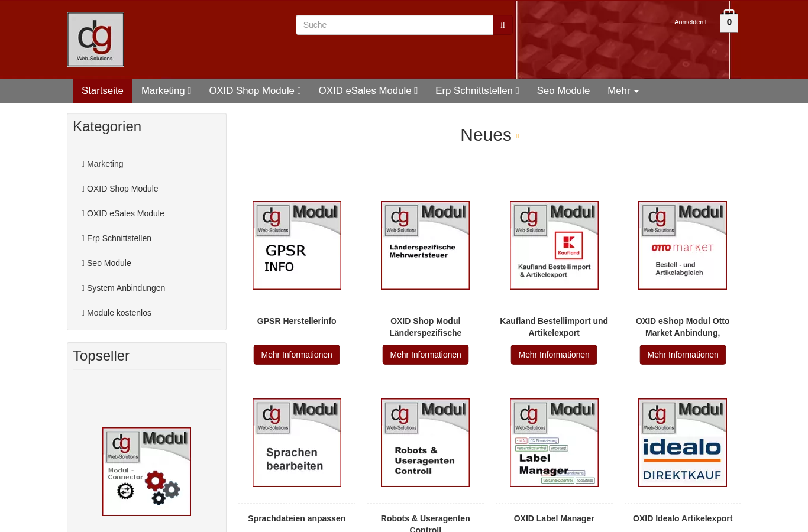
Task: Open the Otto Market module thumbnail
Action: (683, 245)
